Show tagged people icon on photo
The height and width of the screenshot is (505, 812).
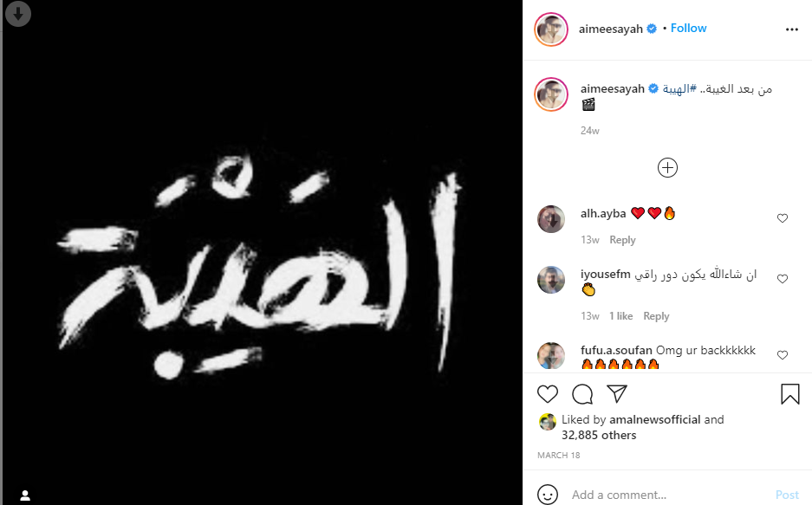pyautogui.click(x=25, y=495)
